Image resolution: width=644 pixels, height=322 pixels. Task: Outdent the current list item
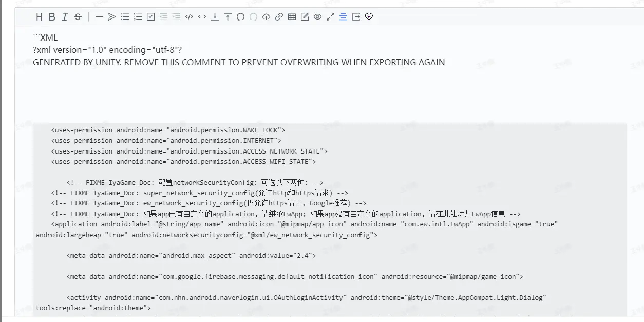pyautogui.click(x=163, y=17)
